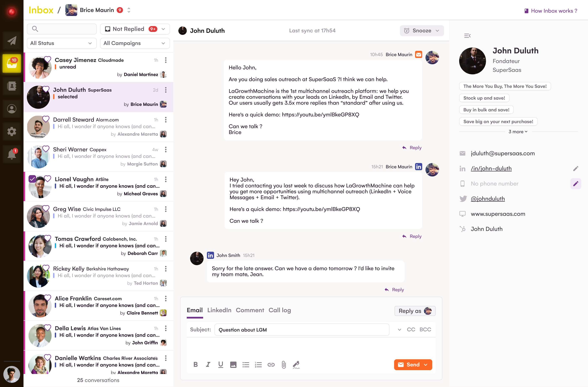
Task: Toggle heart on Darrell Steward conversation
Action: click(x=46, y=119)
